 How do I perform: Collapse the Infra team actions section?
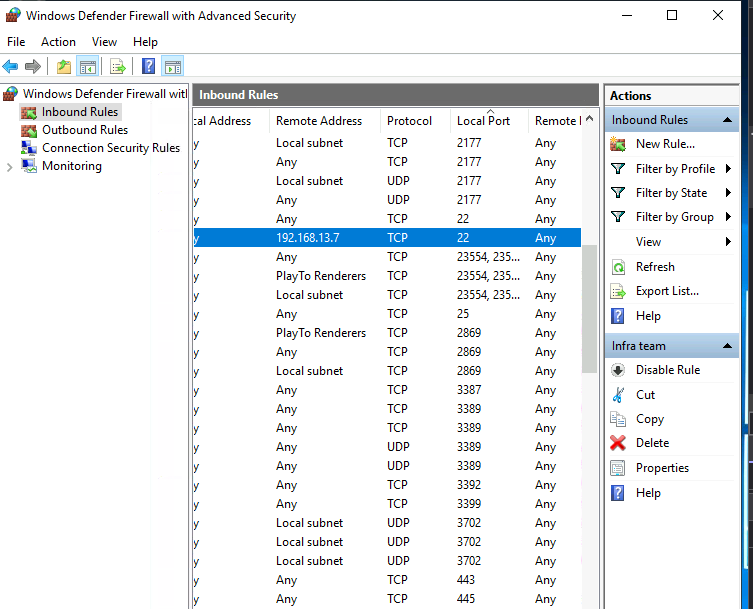[728, 346]
